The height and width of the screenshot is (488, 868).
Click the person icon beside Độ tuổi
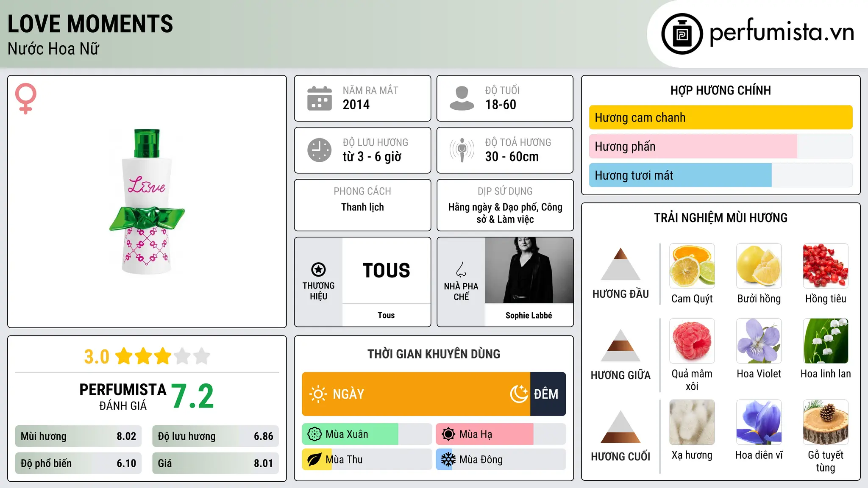click(x=462, y=98)
